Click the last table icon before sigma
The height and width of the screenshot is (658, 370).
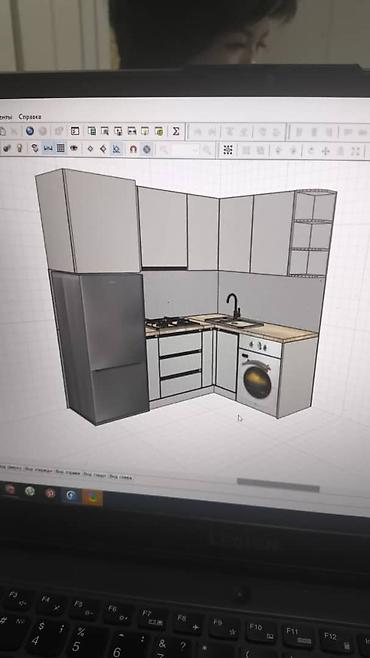pos(159,131)
